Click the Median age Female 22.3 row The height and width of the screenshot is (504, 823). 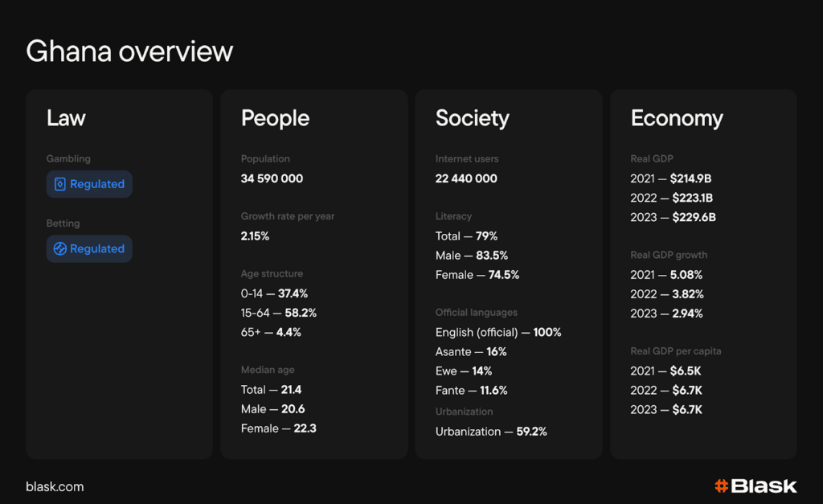coord(278,428)
